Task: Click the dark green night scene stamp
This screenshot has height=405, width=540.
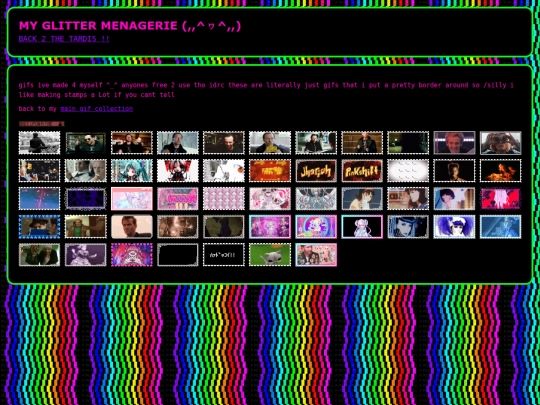Action: pos(408,143)
